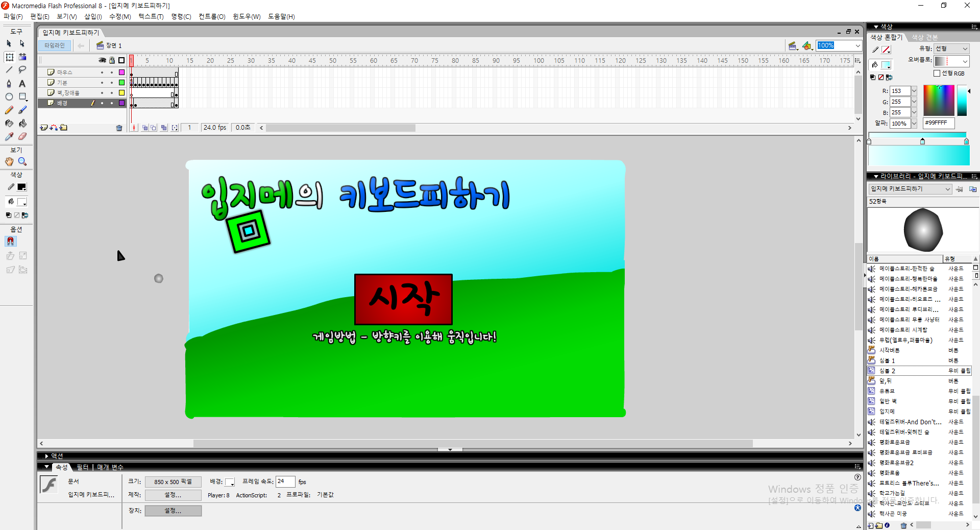Screen dimensions: 980x530
Task: Toggle visibility of all layers eye icon
Action: (102, 60)
